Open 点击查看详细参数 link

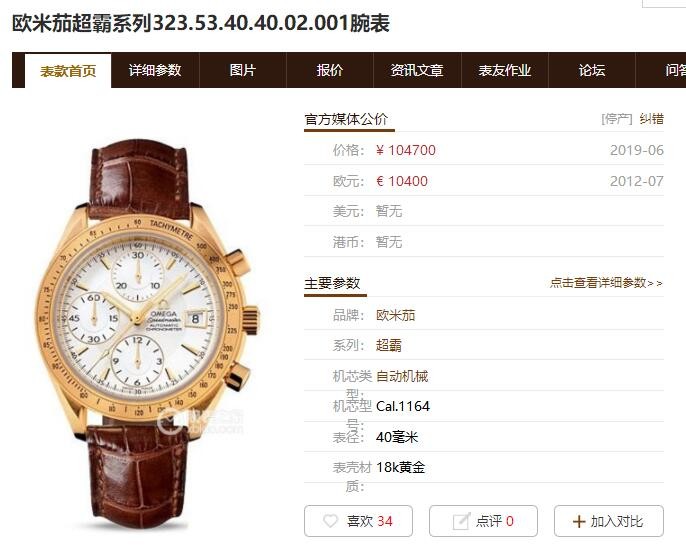tap(606, 283)
